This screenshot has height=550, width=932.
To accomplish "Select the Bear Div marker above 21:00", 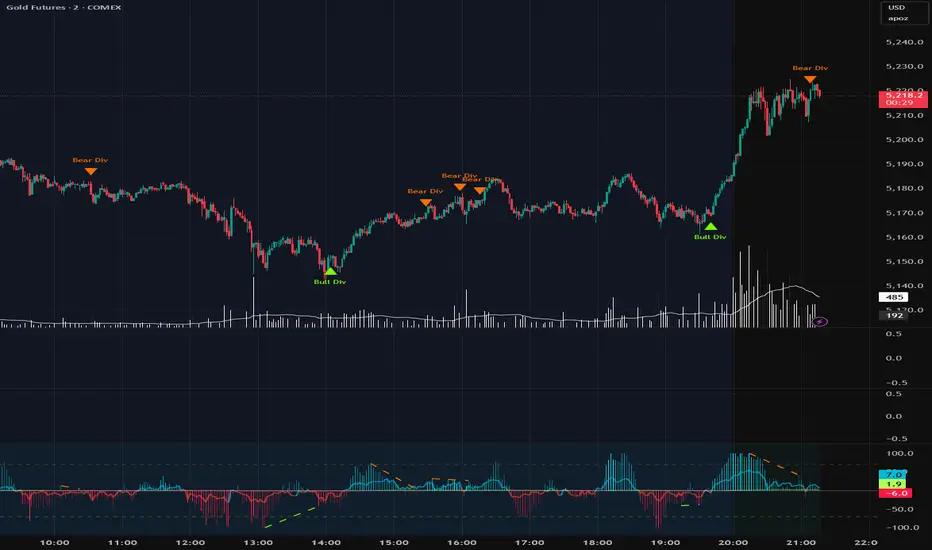I will 810,79.
